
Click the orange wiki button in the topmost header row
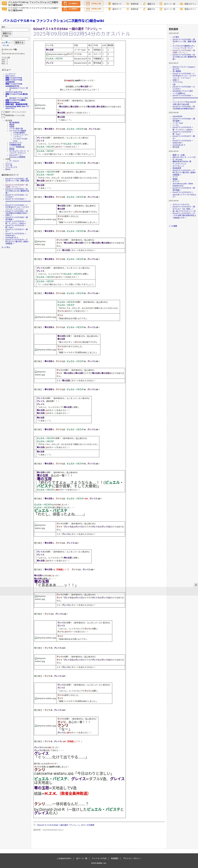71,4
